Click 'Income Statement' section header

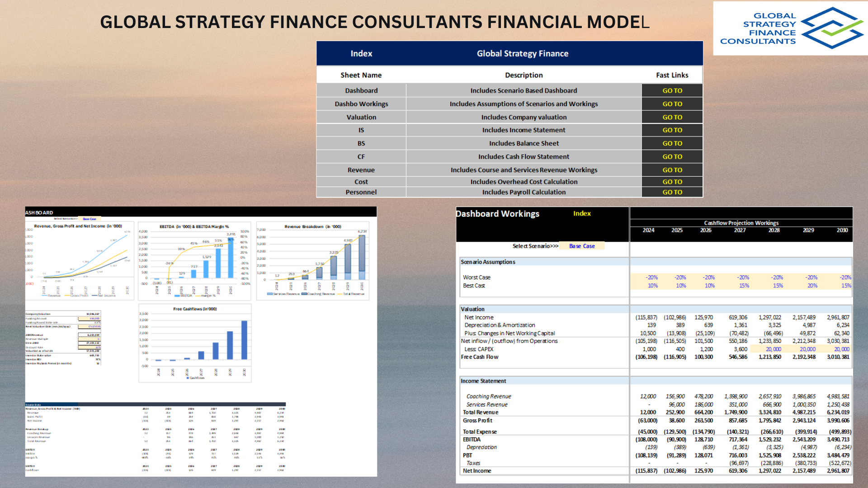click(483, 381)
